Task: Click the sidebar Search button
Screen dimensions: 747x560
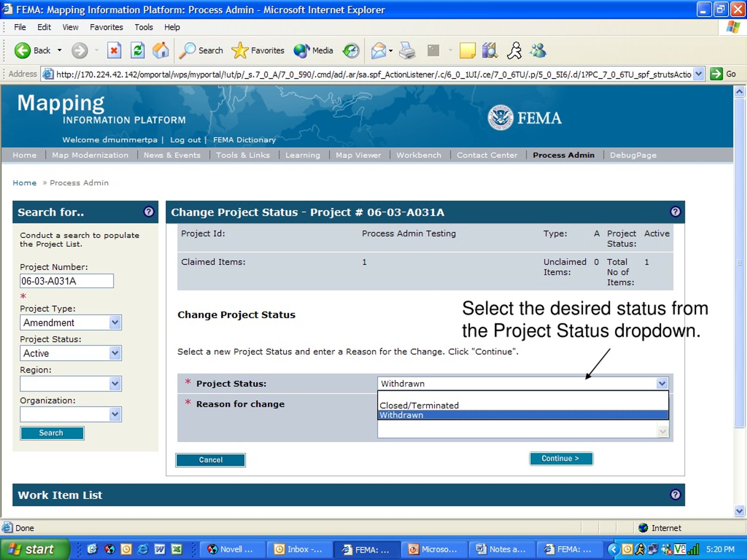Action: [x=52, y=433]
